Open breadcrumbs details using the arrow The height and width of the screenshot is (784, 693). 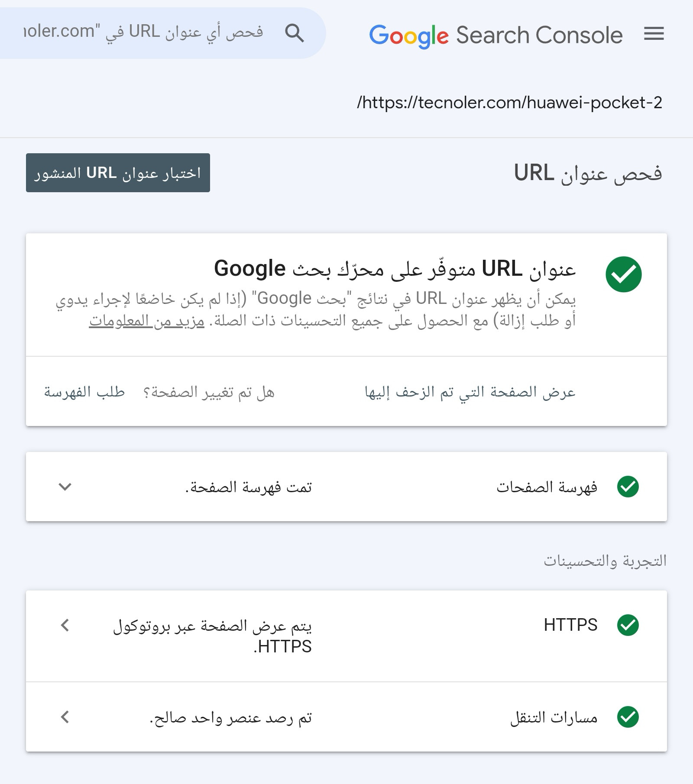(65, 717)
